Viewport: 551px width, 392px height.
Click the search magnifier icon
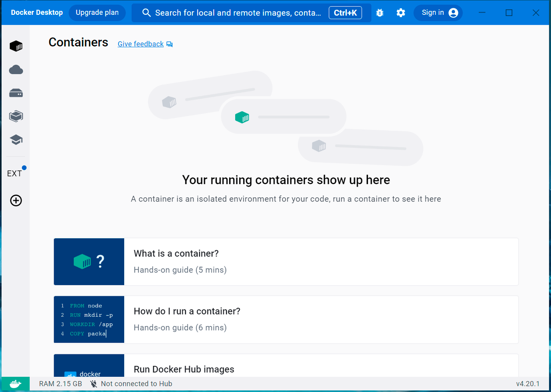tap(147, 13)
